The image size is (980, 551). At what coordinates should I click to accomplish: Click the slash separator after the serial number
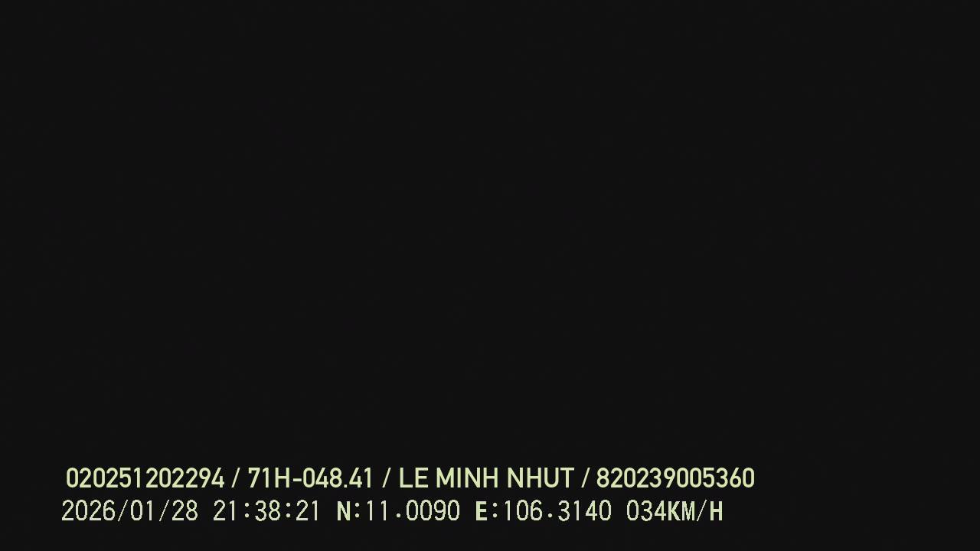(236, 478)
